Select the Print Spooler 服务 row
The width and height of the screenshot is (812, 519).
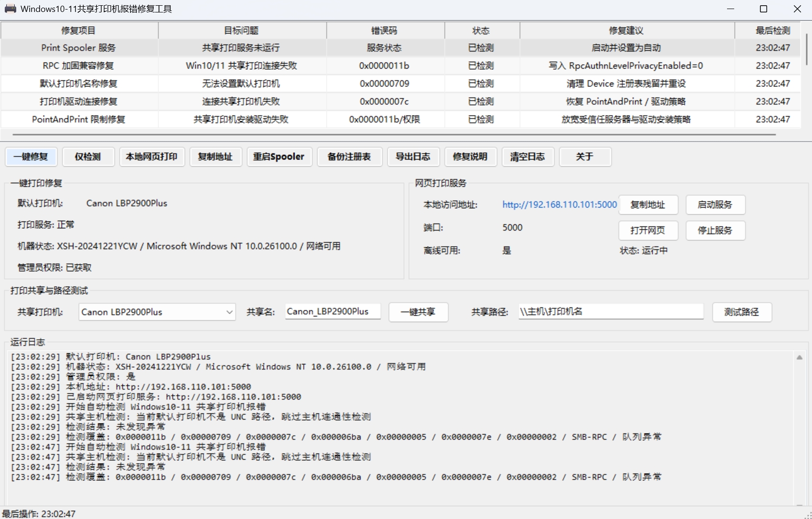click(x=401, y=48)
